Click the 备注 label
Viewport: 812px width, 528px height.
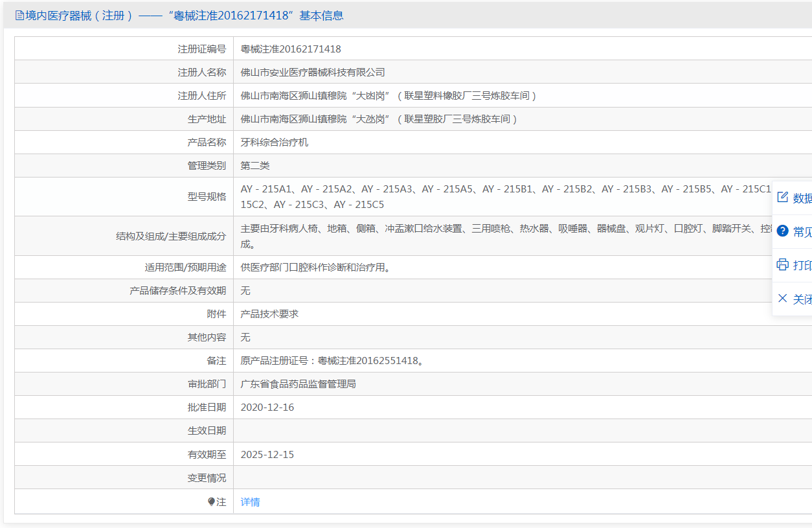tap(217, 360)
